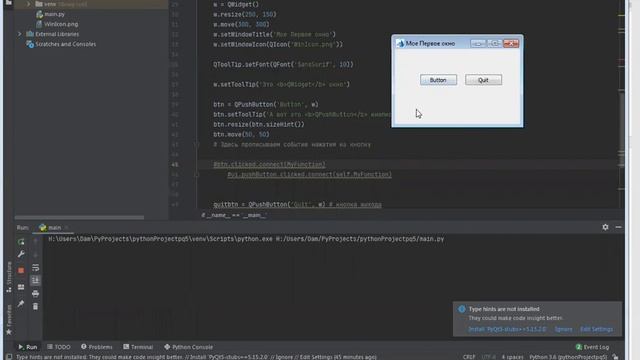
Task: Click line quitbtn = QPushButton in editor
Action: click(x=297, y=204)
